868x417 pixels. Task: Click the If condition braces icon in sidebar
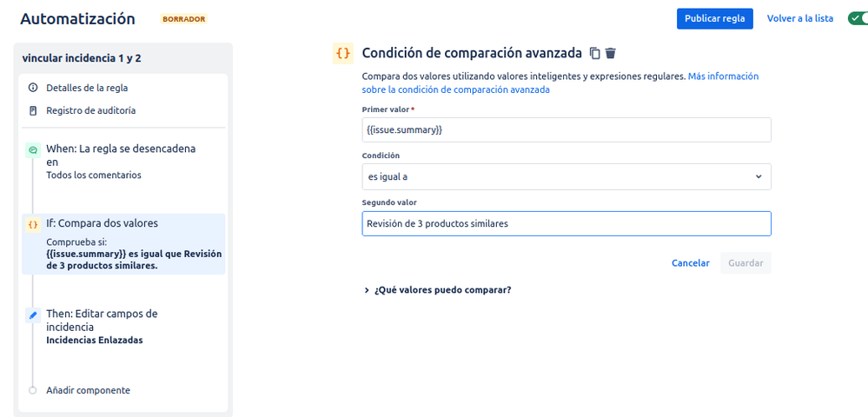[33, 224]
